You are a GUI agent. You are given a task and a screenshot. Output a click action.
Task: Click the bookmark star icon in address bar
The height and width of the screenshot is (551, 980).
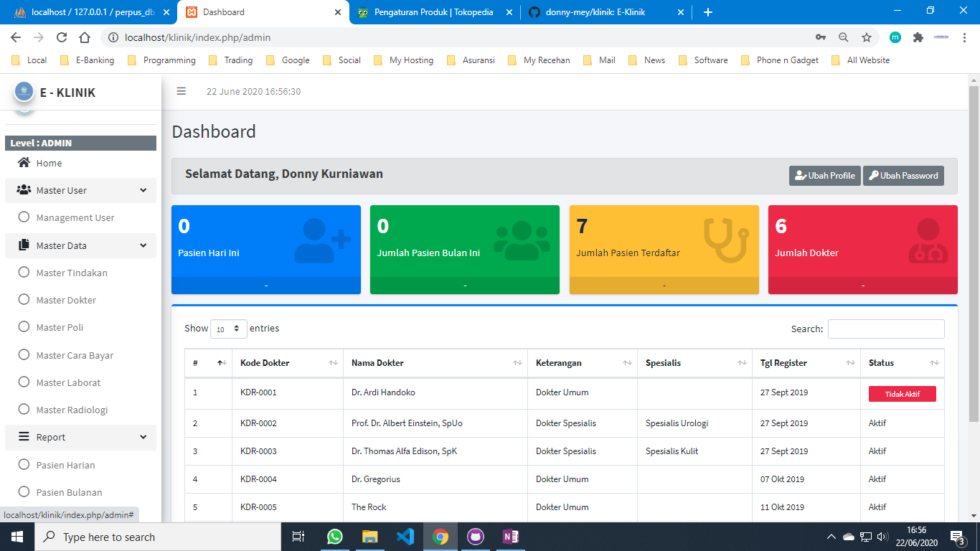click(867, 37)
